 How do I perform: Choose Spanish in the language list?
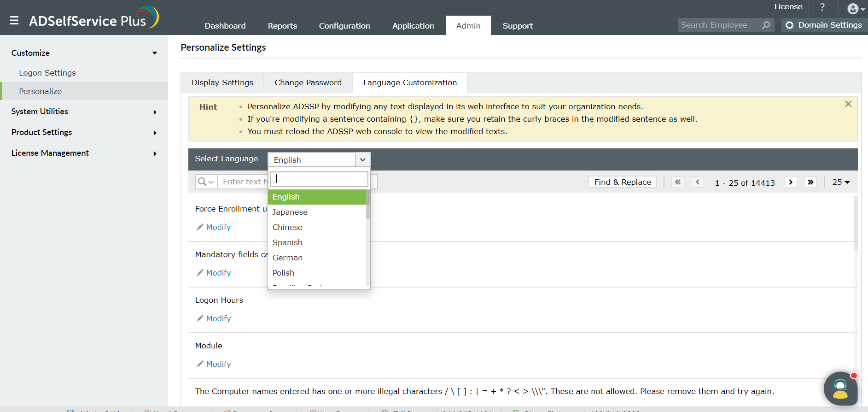(x=317, y=242)
